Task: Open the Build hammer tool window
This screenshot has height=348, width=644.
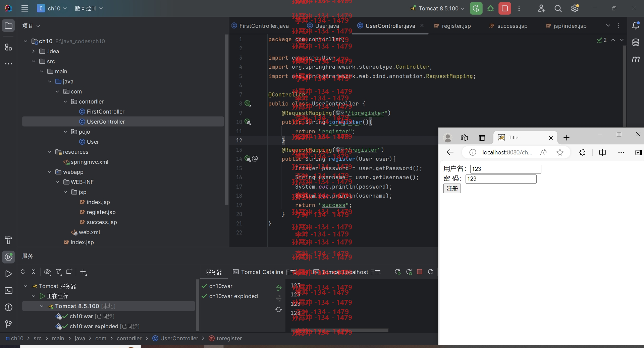Action: (8, 240)
